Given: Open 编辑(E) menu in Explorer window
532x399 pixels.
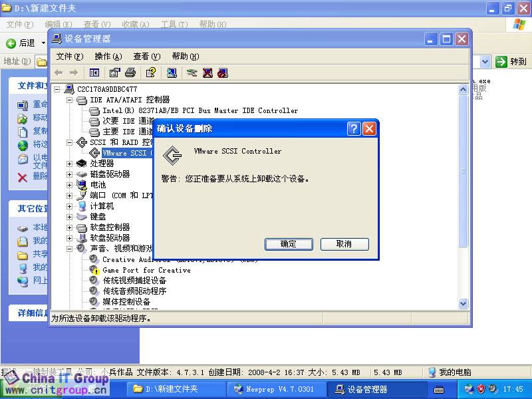Looking at the screenshot, I should coord(59,25).
